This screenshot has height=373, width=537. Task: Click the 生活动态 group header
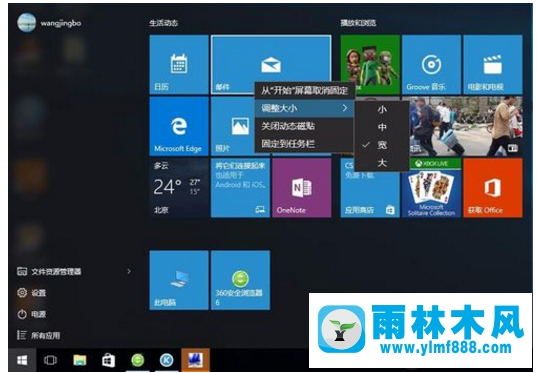163,23
